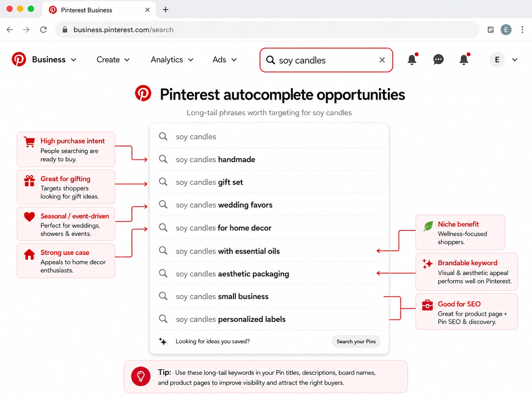Click search icon on "personalized labels" row

pyautogui.click(x=163, y=318)
